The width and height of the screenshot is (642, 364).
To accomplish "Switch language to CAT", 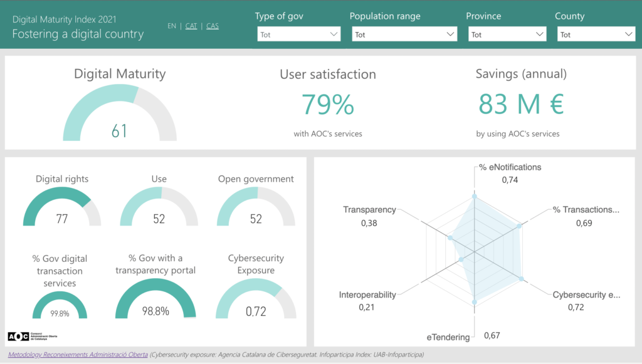I will click(x=191, y=26).
